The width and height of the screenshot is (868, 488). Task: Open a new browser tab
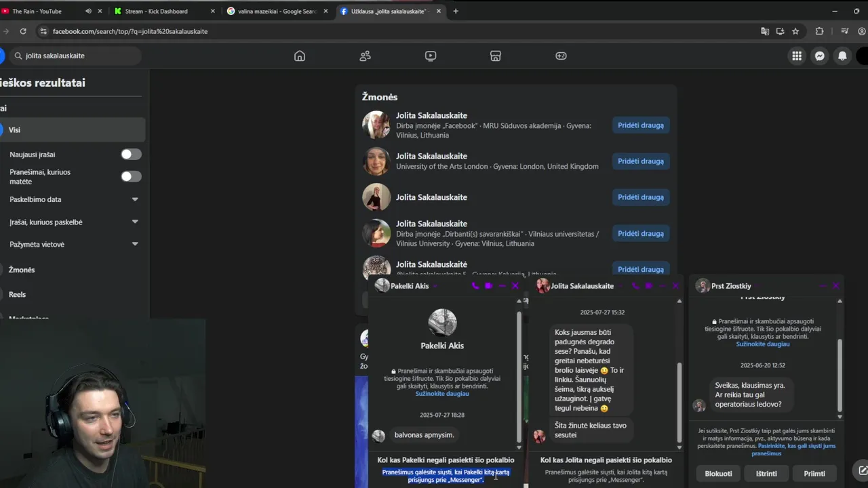pos(455,11)
